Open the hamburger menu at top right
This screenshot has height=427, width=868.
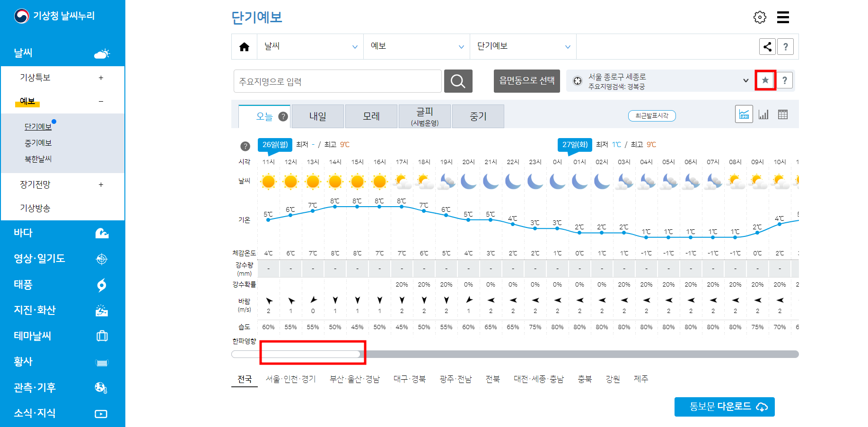point(783,17)
